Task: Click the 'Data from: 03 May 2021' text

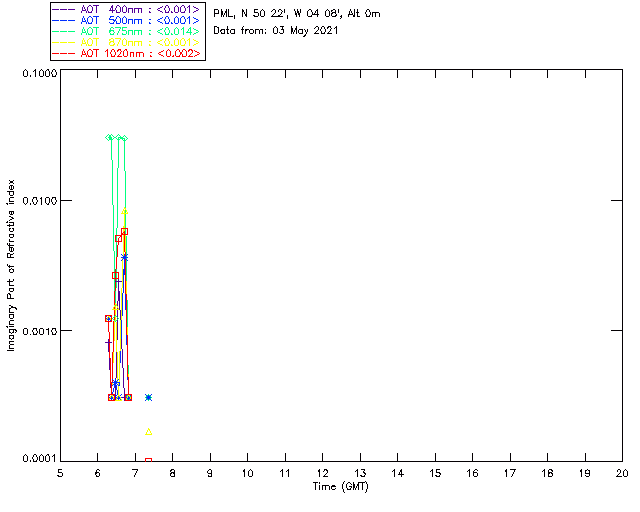Action: 276,31
